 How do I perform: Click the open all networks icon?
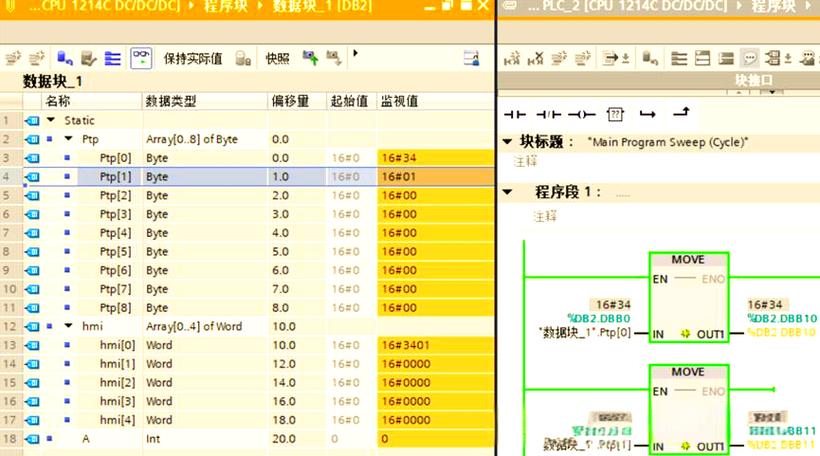pos(679,58)
